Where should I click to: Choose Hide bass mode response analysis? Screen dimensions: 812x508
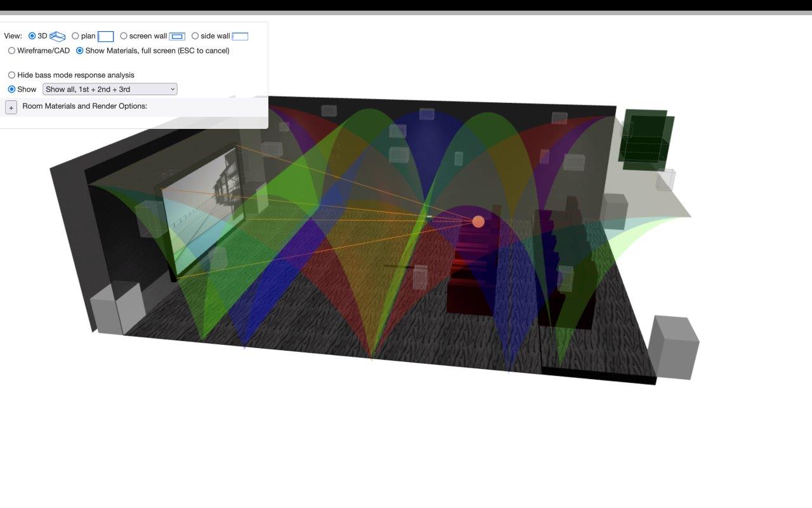coord(12,75)
